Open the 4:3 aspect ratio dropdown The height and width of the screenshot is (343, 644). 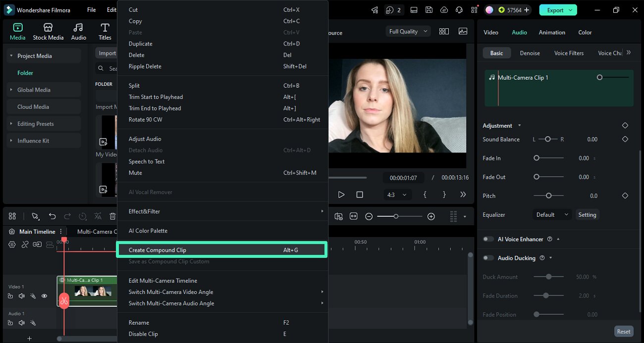397,195
